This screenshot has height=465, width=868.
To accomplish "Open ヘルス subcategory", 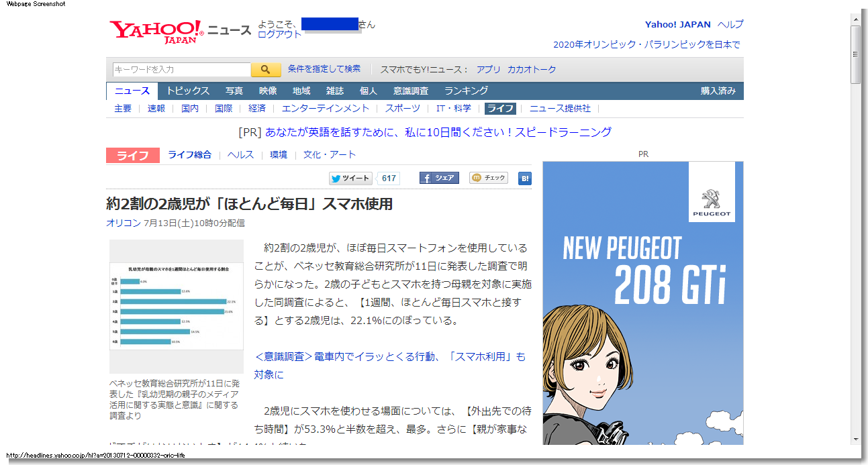I will 240,155.
